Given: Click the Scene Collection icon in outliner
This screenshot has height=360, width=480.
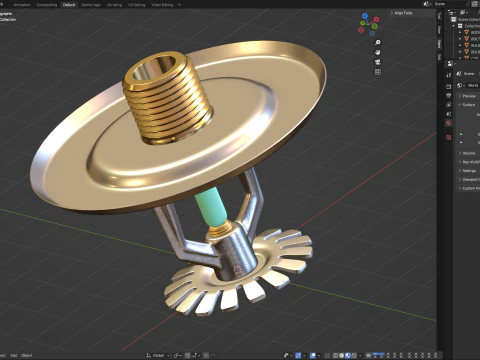Looking at the screenshot, I should point(454,19).
